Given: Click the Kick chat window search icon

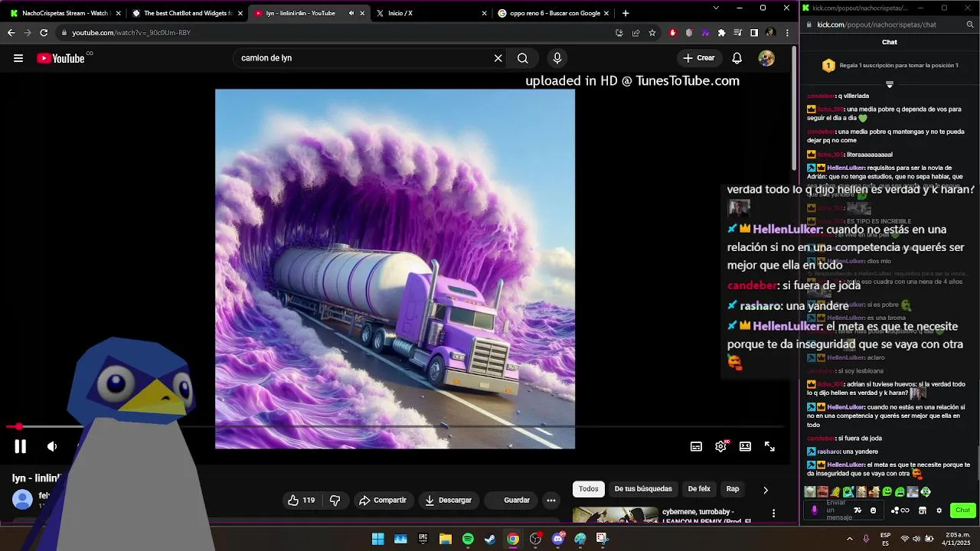Looking at the screenshot, I should pos(970,24).
